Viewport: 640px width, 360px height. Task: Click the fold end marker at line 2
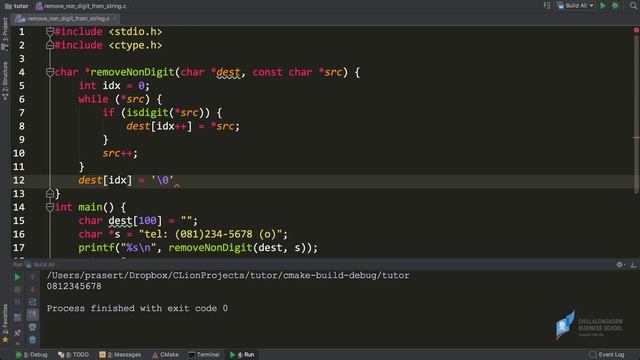click(x=50, y=45)
